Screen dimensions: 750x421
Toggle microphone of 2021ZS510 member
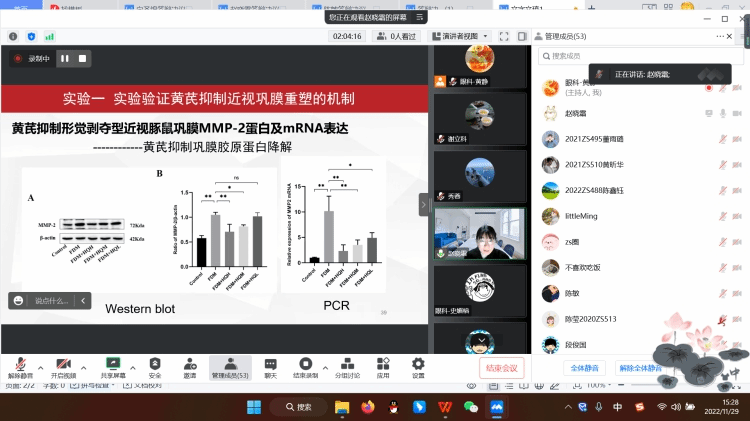[x=723, y=165]
